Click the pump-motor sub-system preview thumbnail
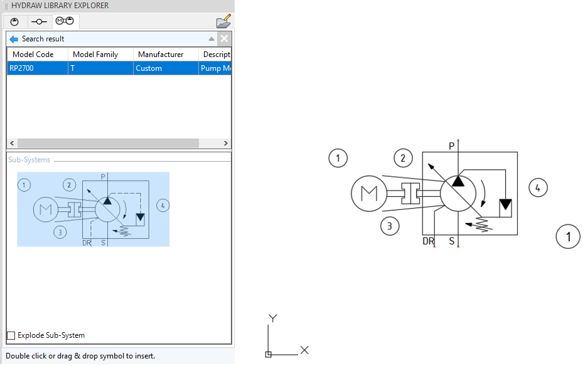 [x=93, y=209]
